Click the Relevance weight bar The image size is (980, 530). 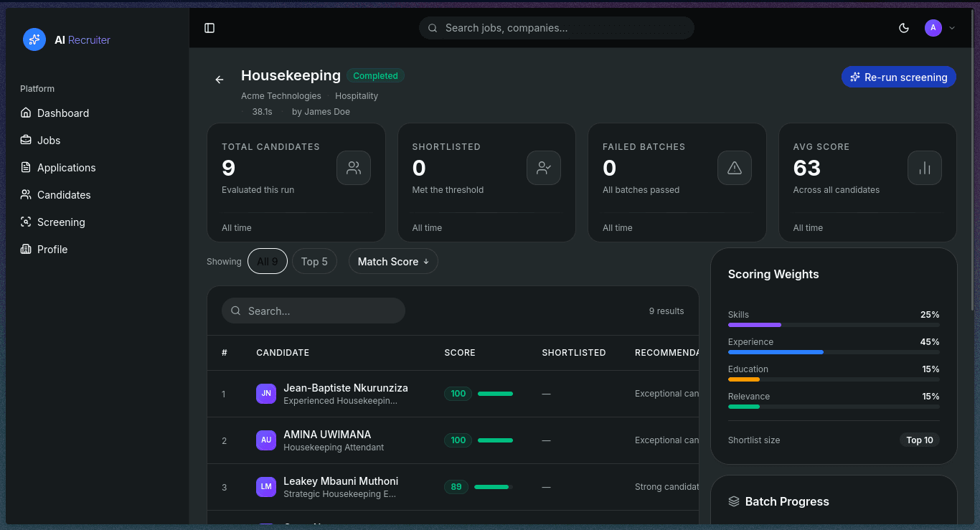pos(834,407)
